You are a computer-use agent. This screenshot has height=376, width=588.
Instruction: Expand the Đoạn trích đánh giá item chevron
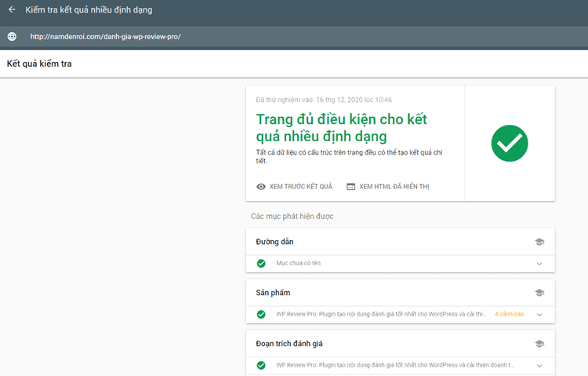point(539,365)
